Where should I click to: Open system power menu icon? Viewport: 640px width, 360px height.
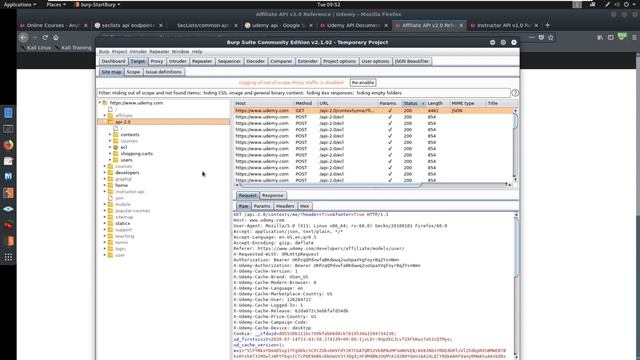pyautogui.click(x=626, y=4)
